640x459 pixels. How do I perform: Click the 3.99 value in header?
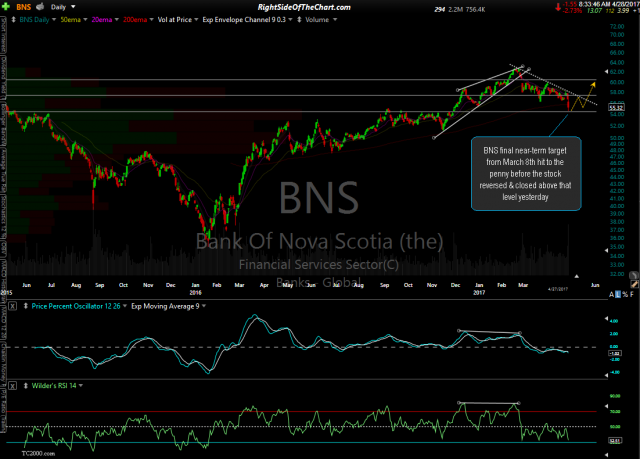(623, 11)
